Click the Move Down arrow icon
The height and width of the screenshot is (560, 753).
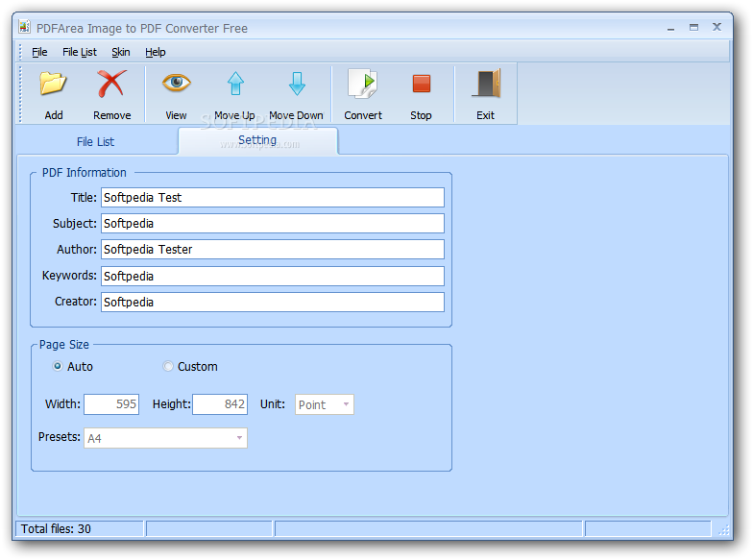296,84
